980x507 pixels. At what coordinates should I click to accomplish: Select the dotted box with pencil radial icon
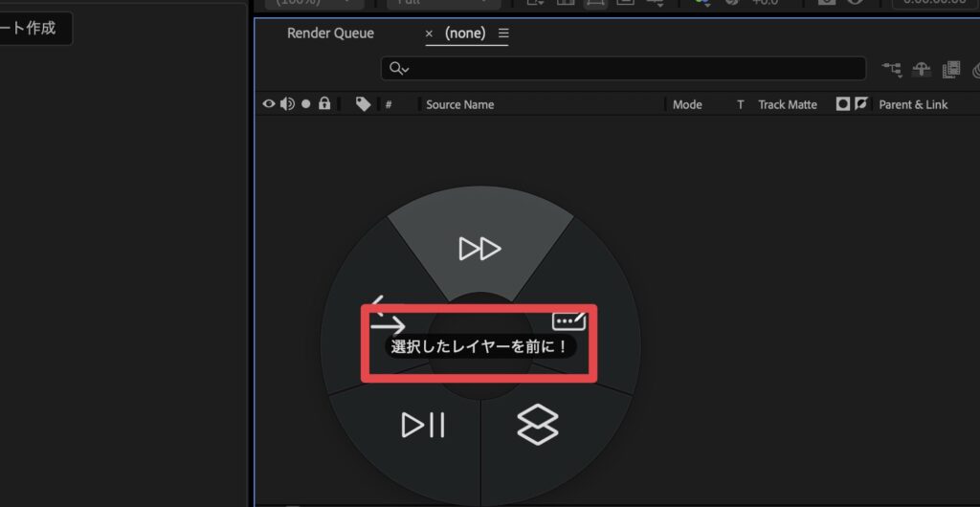coord(568,320)
